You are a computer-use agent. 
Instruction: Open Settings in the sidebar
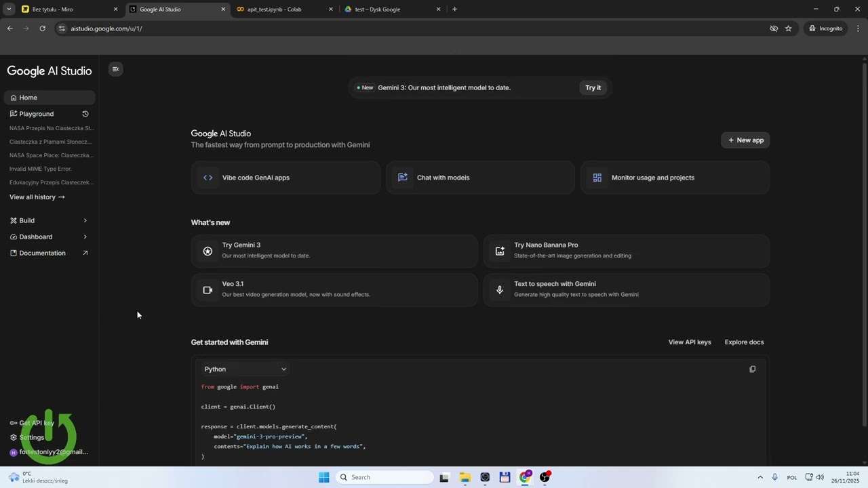click(27, 437)
